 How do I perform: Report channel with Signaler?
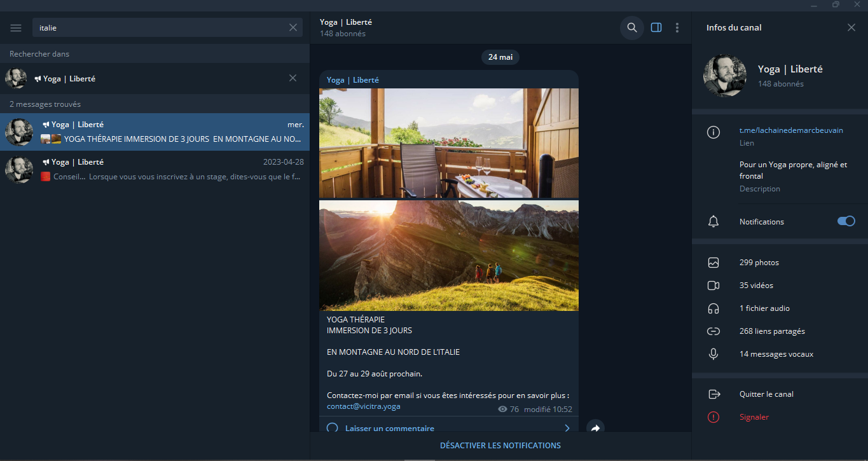[754, 417]
